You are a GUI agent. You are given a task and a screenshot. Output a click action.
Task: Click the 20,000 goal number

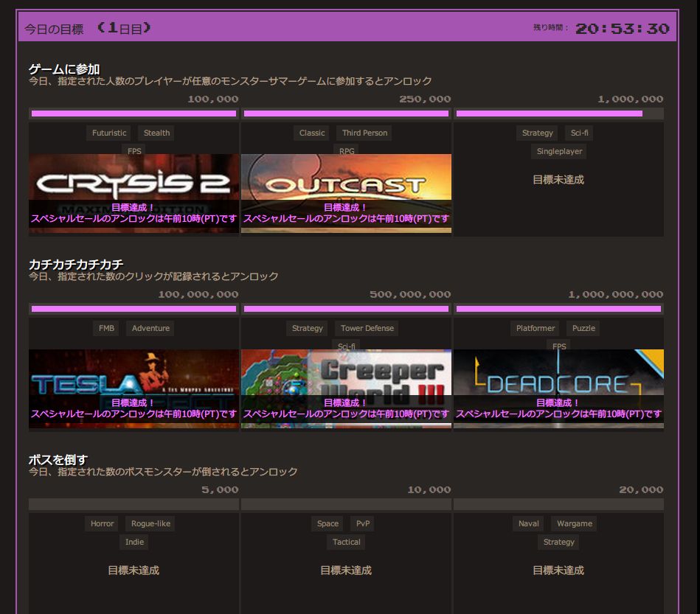click(641, 490)
